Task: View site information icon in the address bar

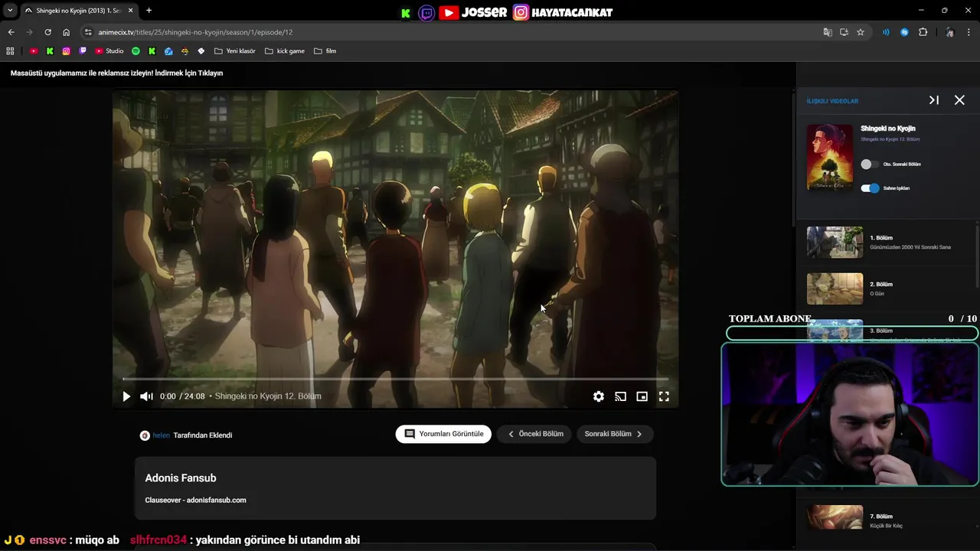Action: tap(88, 32)
